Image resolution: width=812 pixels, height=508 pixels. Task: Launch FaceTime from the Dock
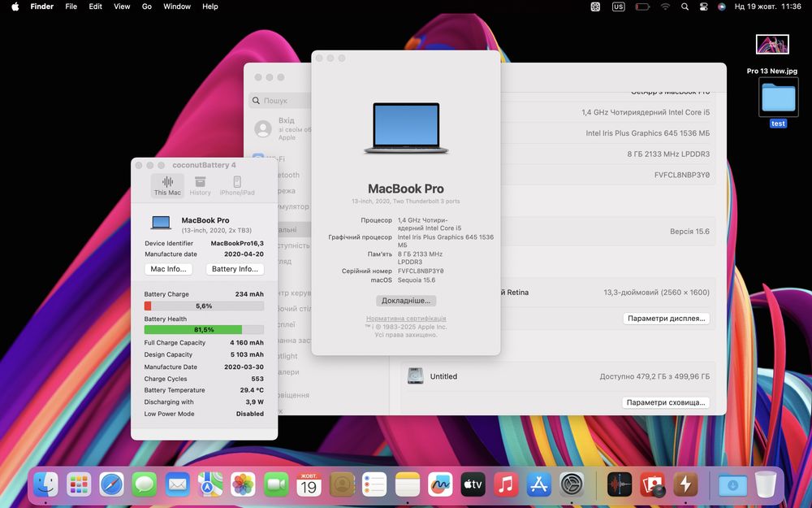point(276,484)
